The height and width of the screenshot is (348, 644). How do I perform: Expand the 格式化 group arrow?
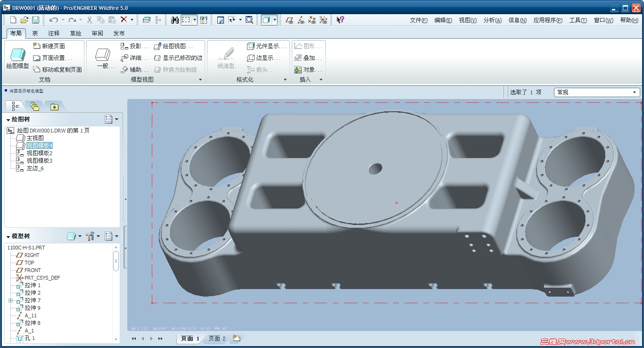point(285,80)
